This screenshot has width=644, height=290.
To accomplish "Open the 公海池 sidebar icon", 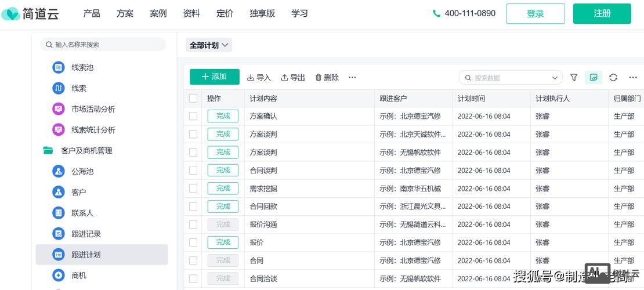I will 59,171.
